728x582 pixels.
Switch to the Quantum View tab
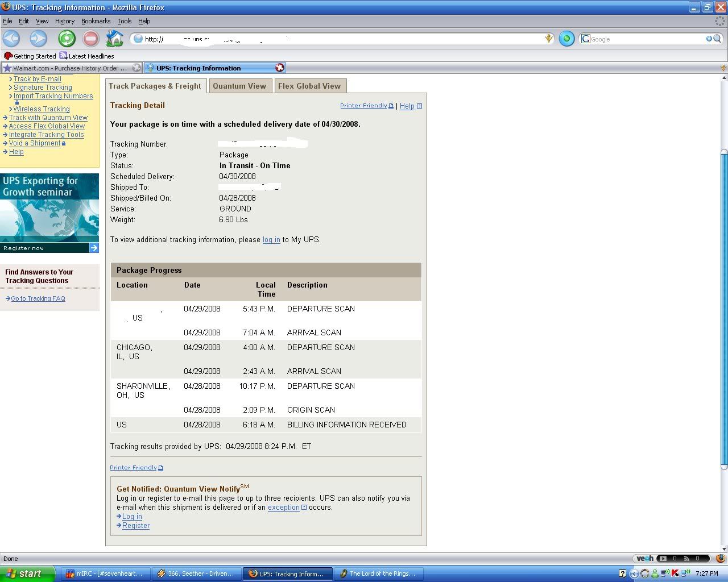click(x=239, y=86)
